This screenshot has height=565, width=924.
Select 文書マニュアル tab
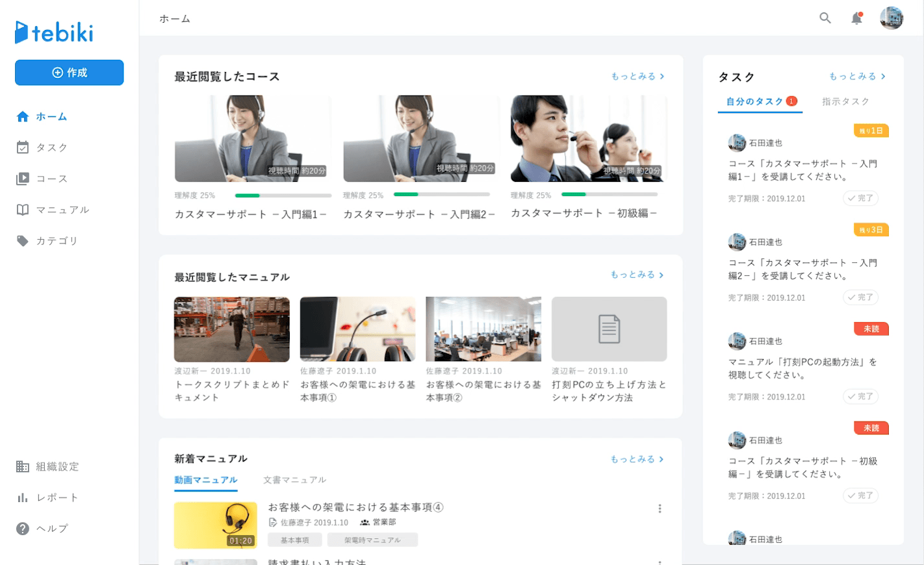[x=295, y=480]
